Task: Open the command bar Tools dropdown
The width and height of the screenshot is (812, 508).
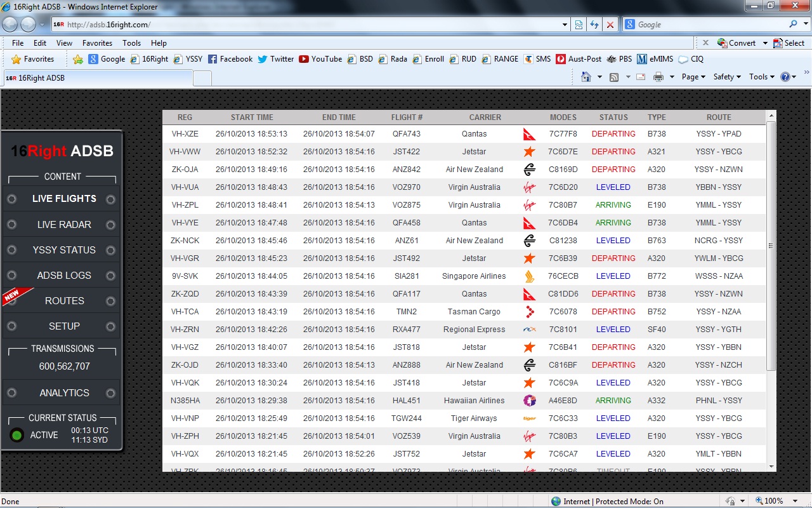Action: [x=761, y=77]
